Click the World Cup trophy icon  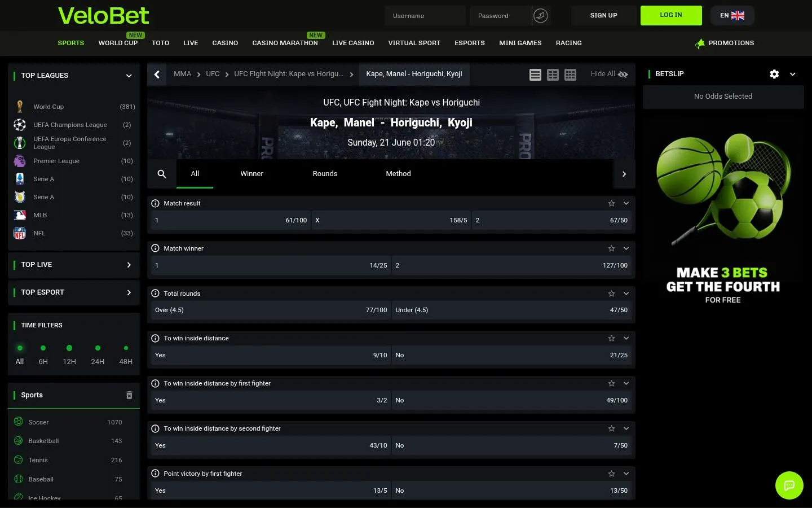(20, 107)
